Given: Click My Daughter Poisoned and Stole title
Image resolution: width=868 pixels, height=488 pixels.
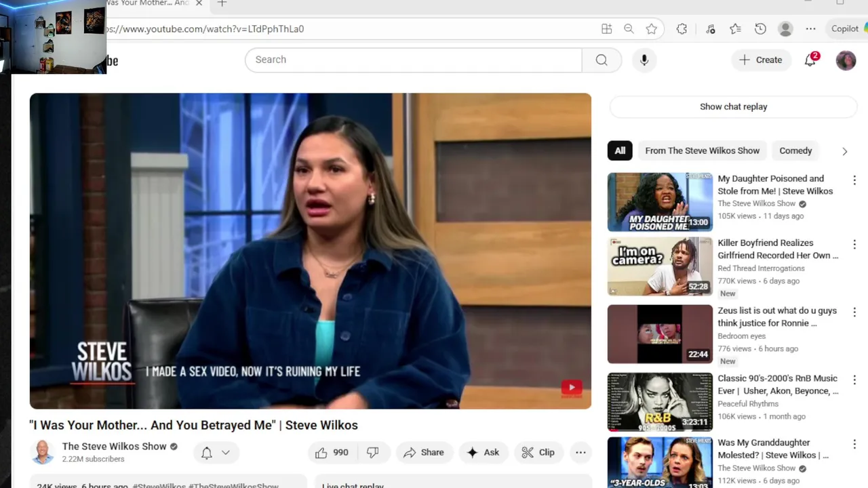Looking at the screenshot, I should [x=775, y=185].
